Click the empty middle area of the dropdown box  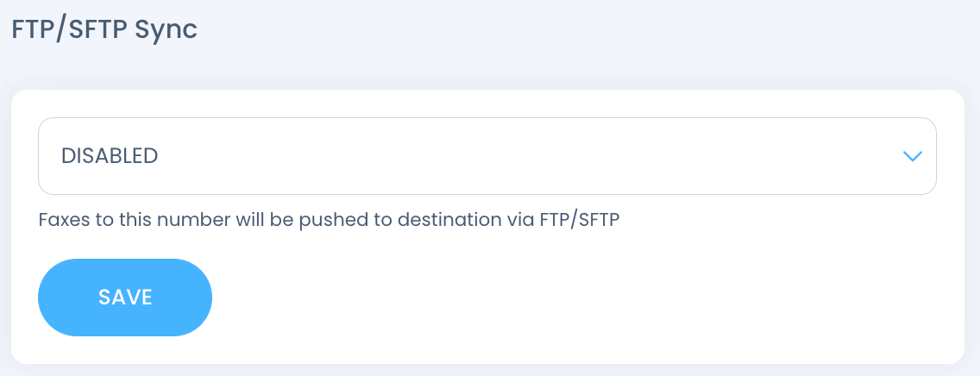(518, 156)
